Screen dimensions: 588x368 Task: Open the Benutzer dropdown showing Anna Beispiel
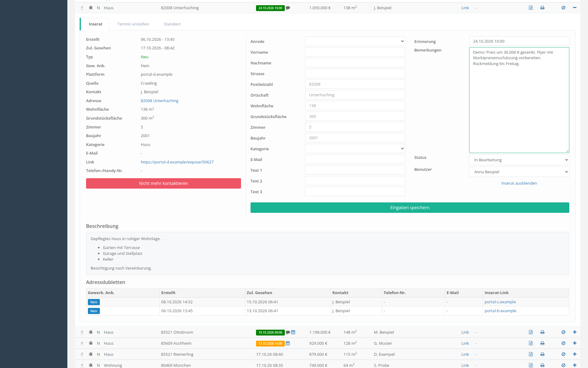pyautogui.click(x=519, y=172)
